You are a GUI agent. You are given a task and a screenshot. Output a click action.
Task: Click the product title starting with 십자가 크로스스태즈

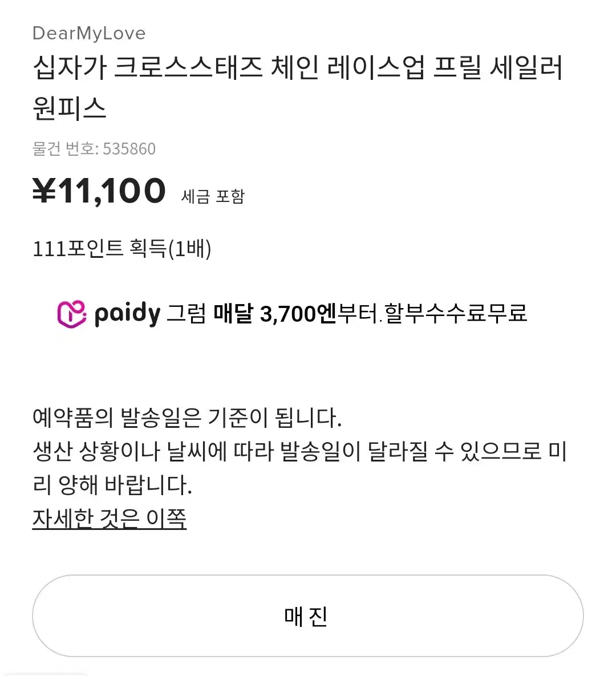click(297, 68)
